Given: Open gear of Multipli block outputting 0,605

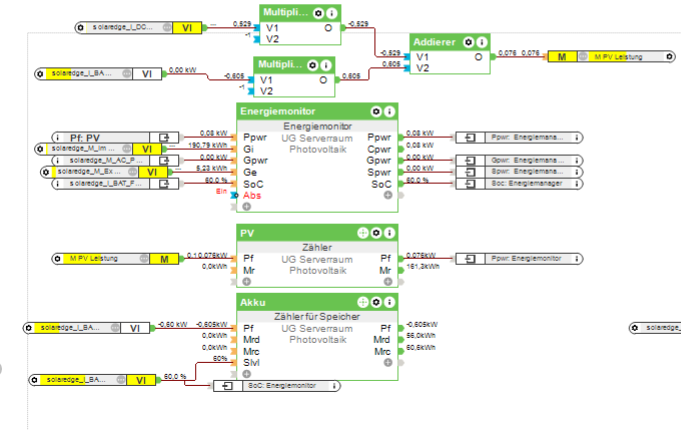Looking at the screenshot, I should coord(313,65).
